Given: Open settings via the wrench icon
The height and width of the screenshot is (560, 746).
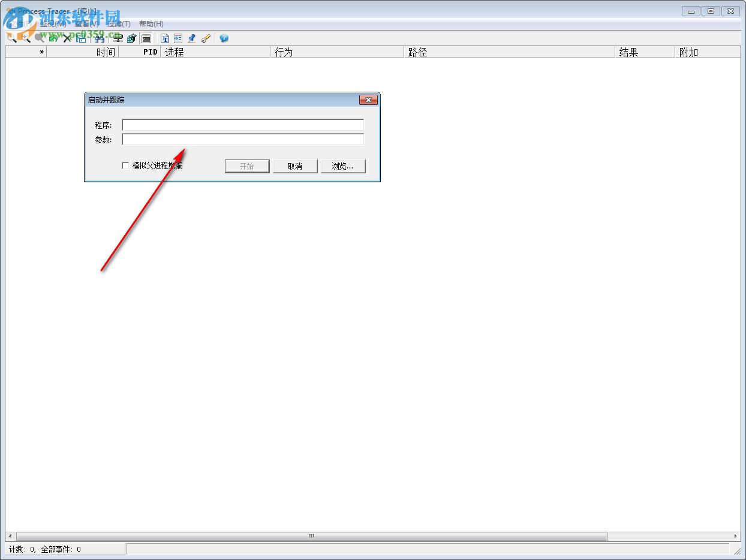Looking at the screenshot, I should pos(206,38).
